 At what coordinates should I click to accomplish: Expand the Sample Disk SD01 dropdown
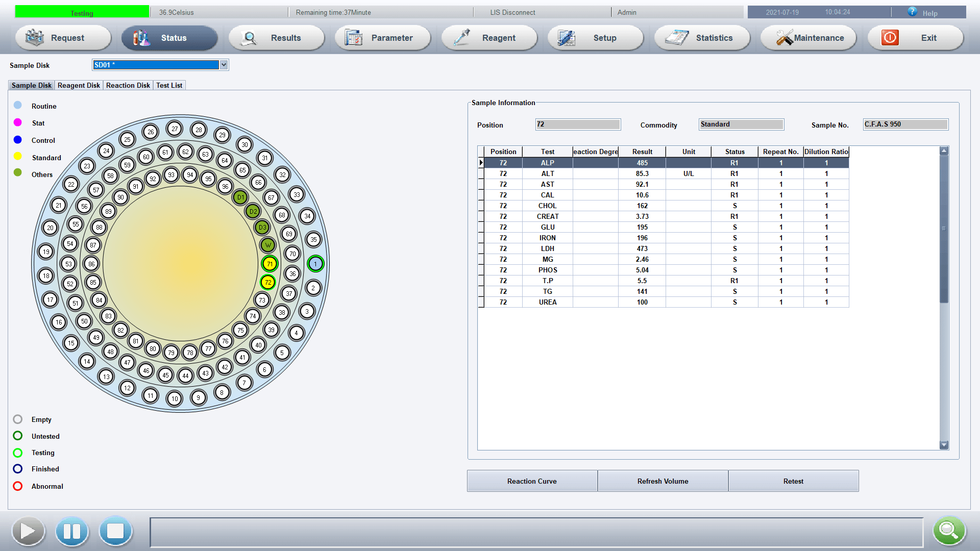(x=224, y=65)
